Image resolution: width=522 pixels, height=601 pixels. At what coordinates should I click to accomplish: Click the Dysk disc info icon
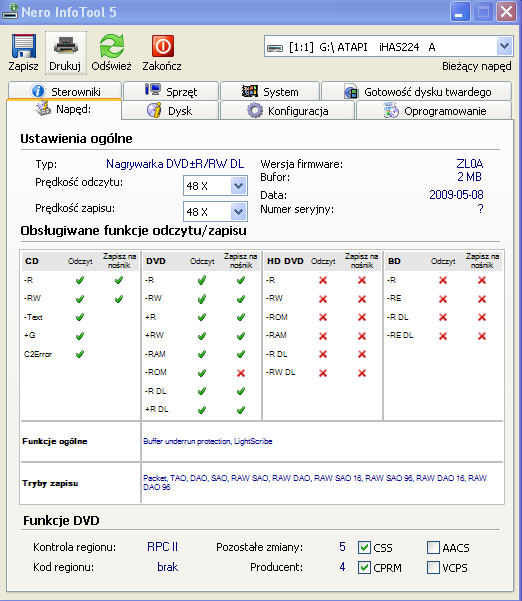click(154, 110)
